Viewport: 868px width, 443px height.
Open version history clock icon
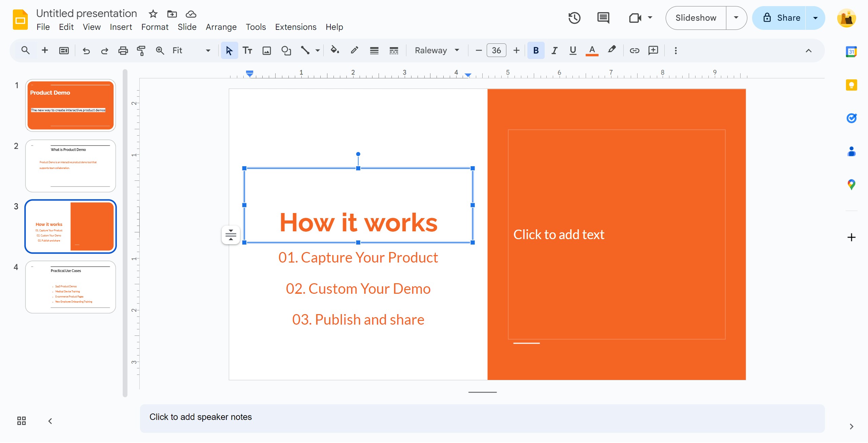[x=574, y=18]
